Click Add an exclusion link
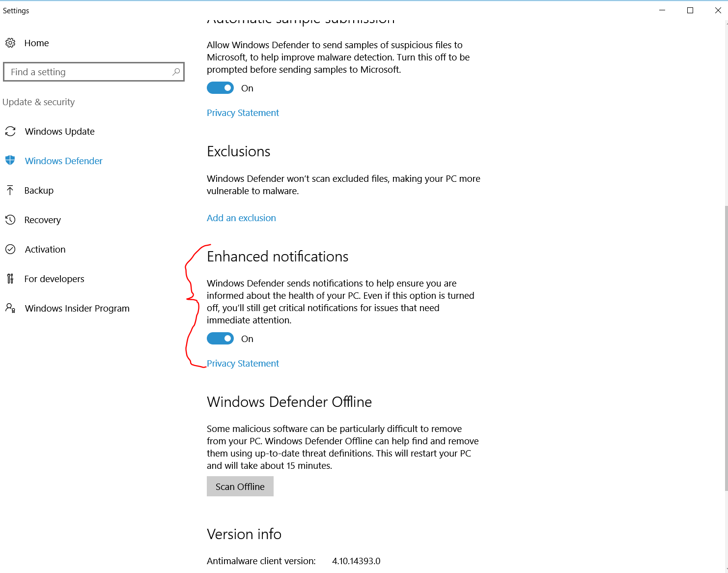728x573 pixels. [x=241, y=218]
